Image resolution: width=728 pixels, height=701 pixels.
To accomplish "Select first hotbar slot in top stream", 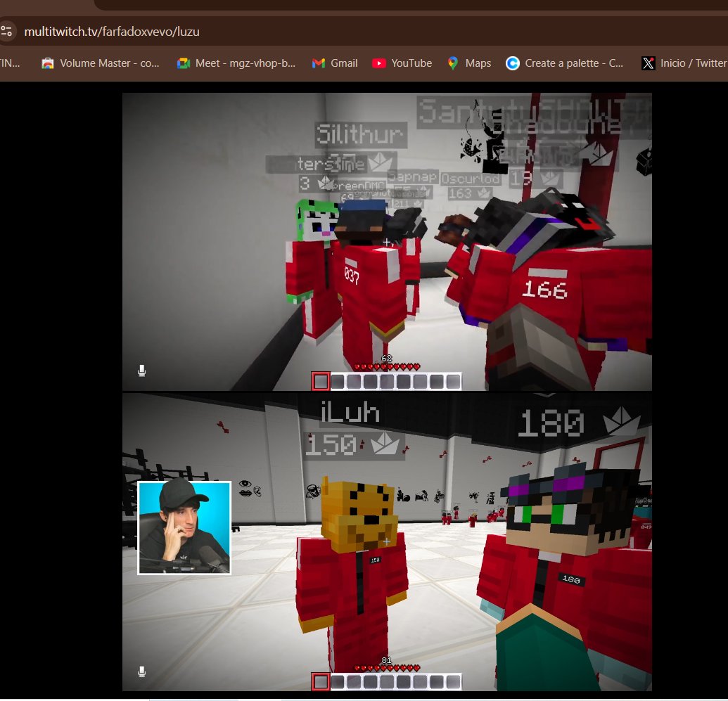I will pos(320,382).
